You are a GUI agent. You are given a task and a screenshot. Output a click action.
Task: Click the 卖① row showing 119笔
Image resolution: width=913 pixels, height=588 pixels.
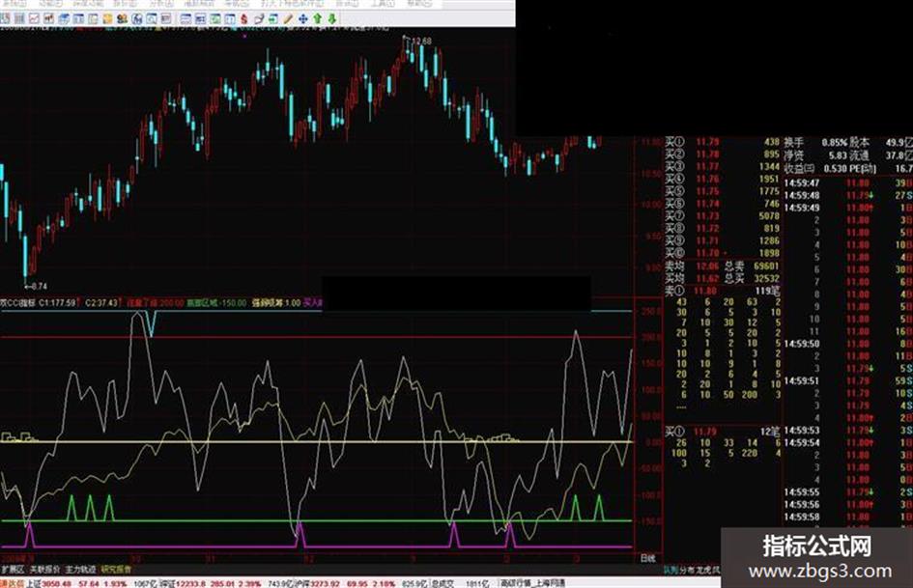pyautogui.click(x=722, y=291)
